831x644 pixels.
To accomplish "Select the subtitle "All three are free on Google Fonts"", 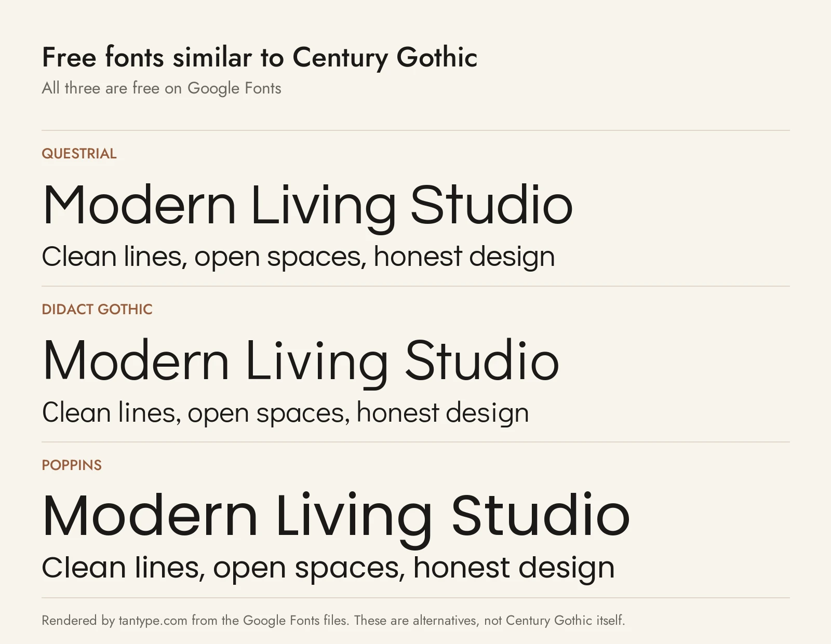I will point(162,88).
